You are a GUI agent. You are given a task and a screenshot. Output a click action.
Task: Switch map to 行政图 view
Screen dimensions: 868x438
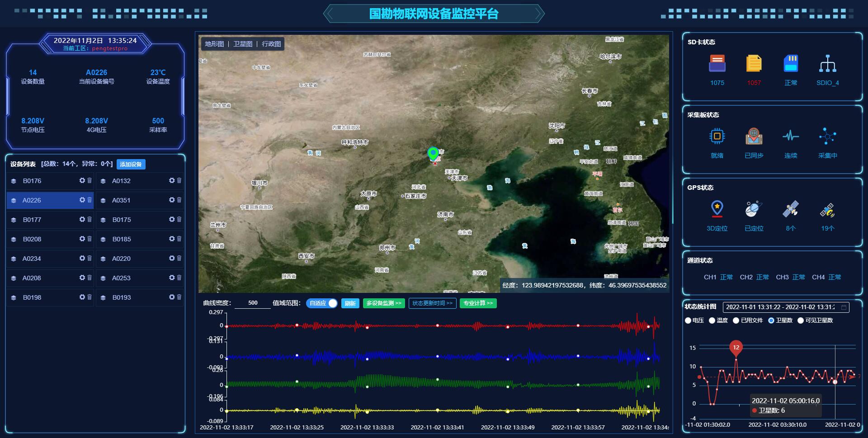[x=271, y=44]
